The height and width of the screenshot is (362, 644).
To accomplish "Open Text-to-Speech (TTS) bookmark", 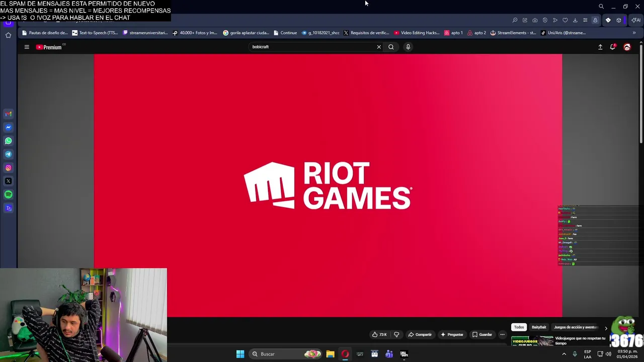I will tap(95, 33).
